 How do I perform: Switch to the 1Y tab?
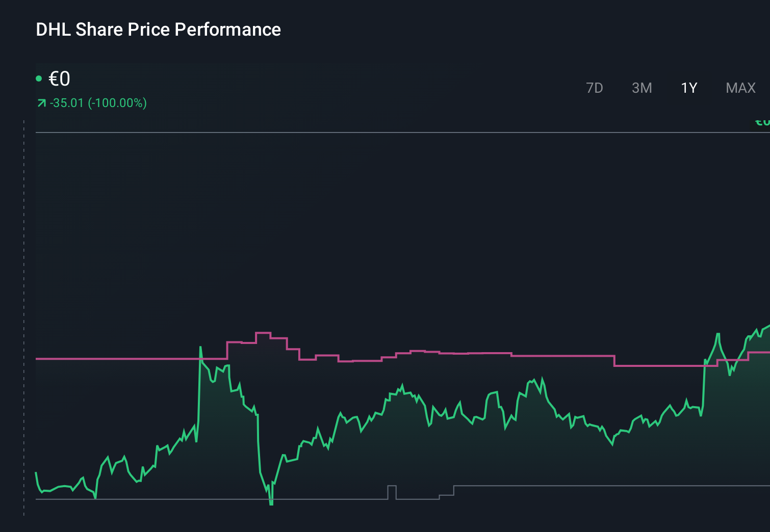tap(688, 88)
